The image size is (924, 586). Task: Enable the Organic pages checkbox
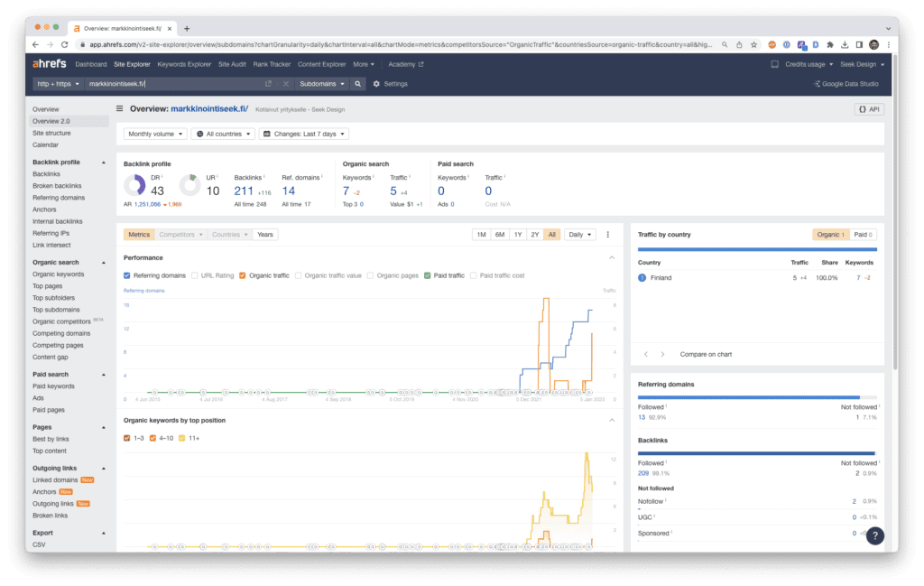(x=370, y=275)
